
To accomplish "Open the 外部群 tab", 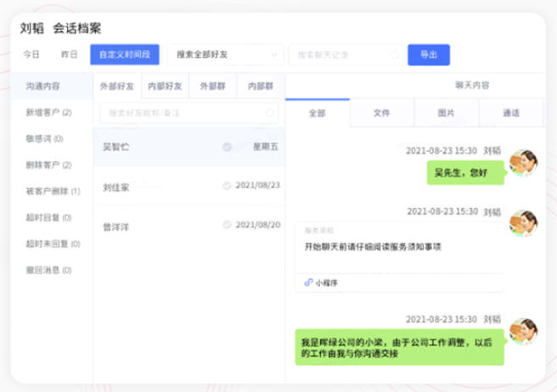I will click(x=212, y=86).
